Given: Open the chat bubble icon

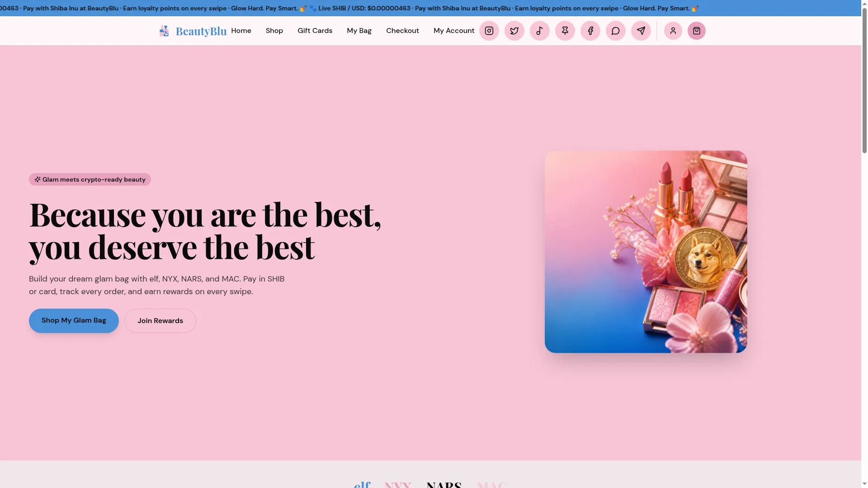Looking at the screenshot, I should point(616,31).
